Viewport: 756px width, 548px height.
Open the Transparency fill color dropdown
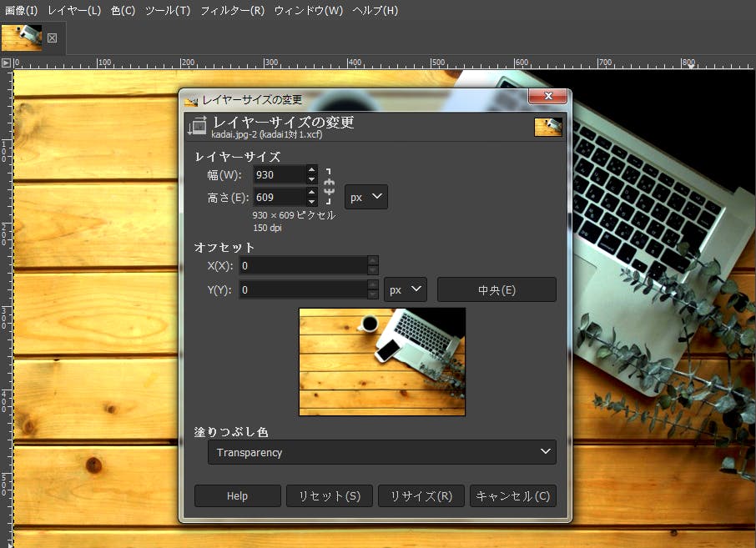coord(382,452)
